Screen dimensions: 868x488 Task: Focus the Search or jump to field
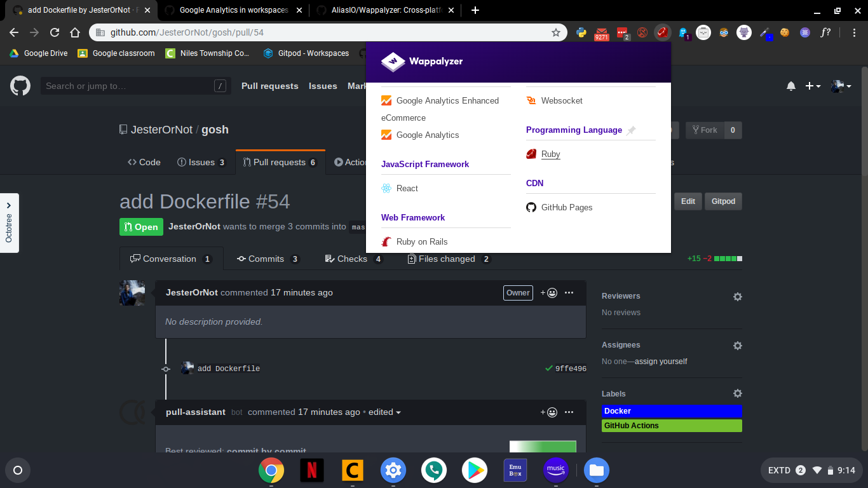pyautogui.click(x=135, y=86)
